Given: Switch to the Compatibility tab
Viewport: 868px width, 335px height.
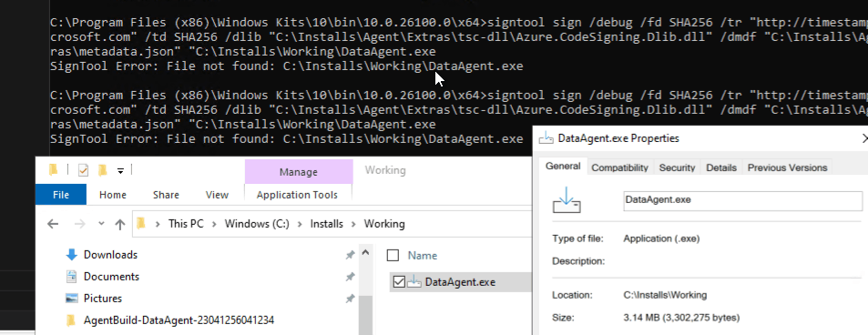Looking at the screenshot, I should pos(619,167).
